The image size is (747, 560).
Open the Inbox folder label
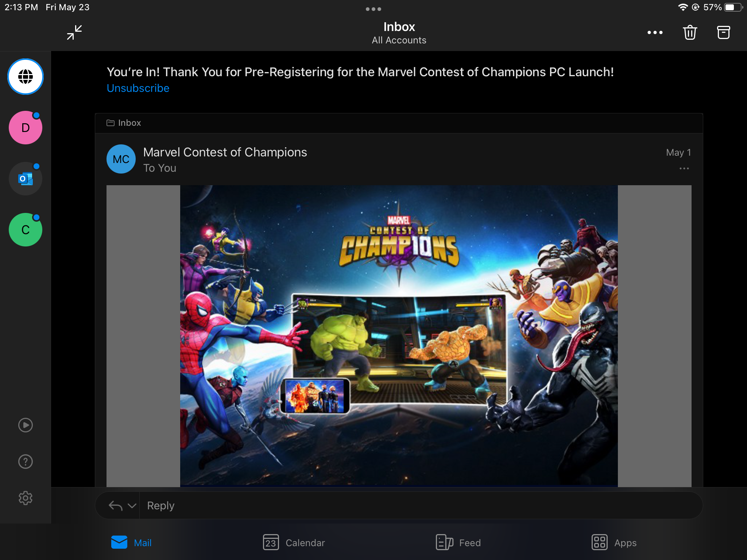pos(124,123)
